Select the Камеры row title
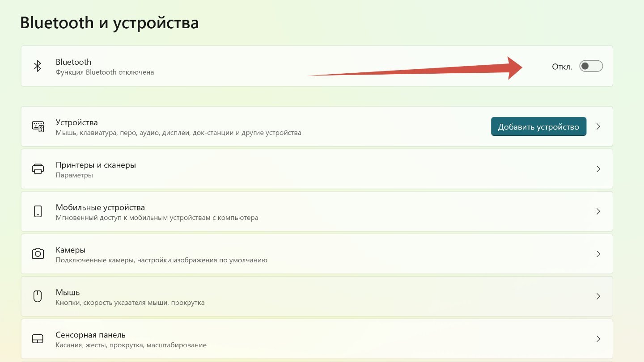 coord(71,250)
